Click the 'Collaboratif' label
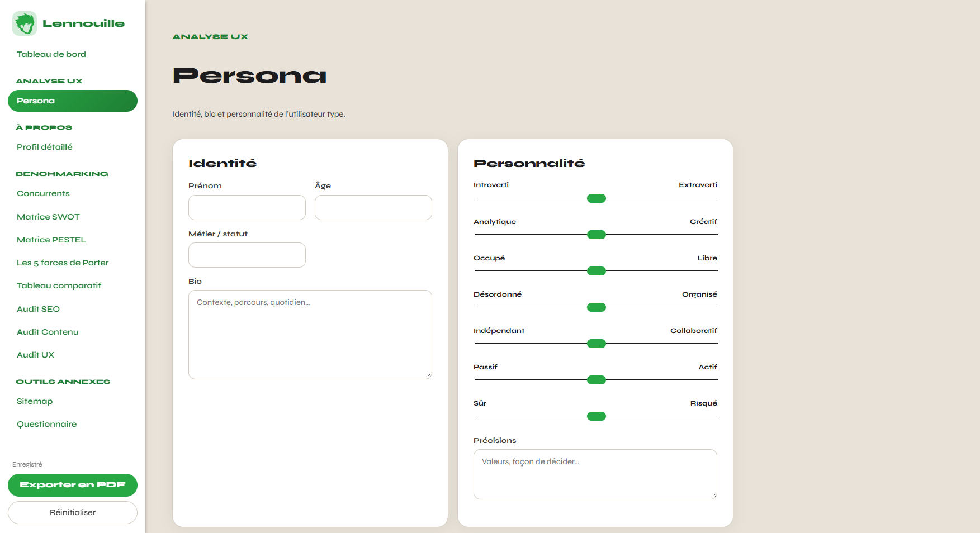 click(x=694, y=331)
